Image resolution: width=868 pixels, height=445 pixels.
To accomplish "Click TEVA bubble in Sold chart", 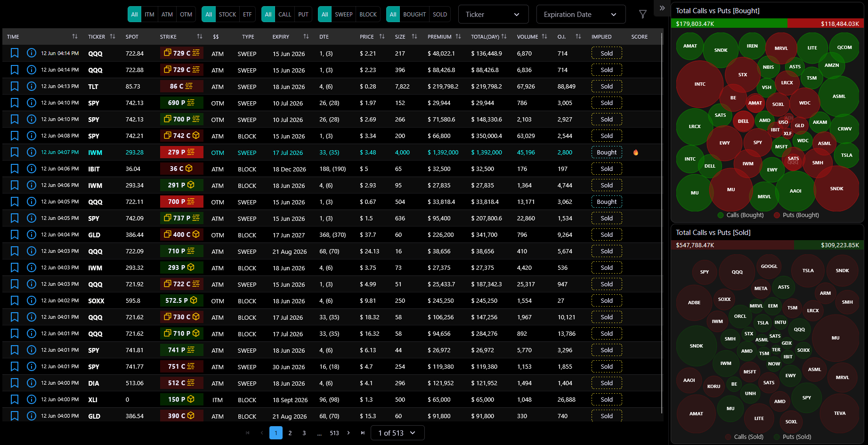I will pos(840,413).
